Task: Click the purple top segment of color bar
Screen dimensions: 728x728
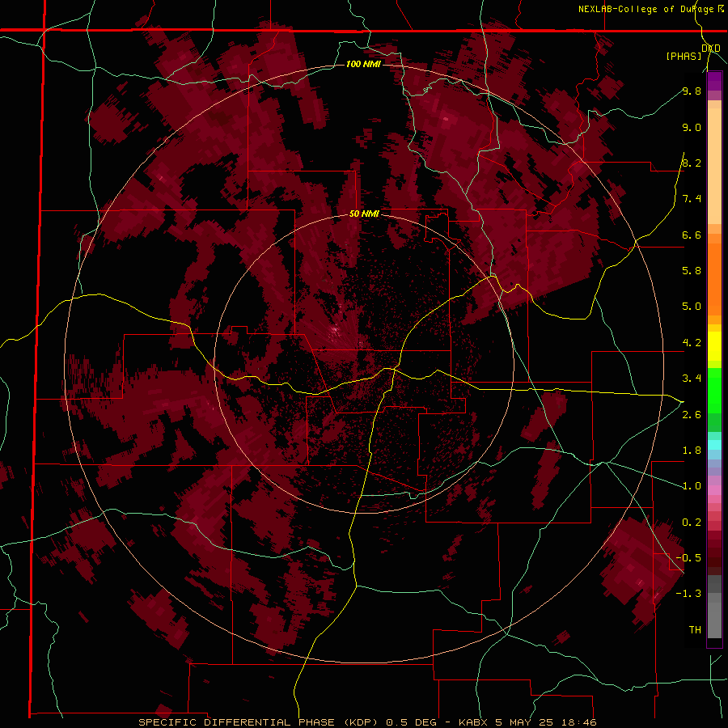Action: tap(714, 81)
